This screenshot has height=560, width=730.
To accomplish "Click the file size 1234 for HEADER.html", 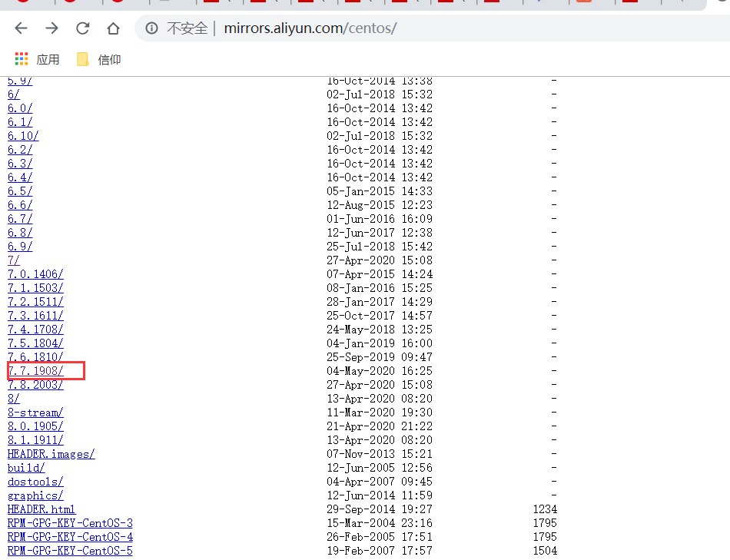I will [x=545, y=509].
